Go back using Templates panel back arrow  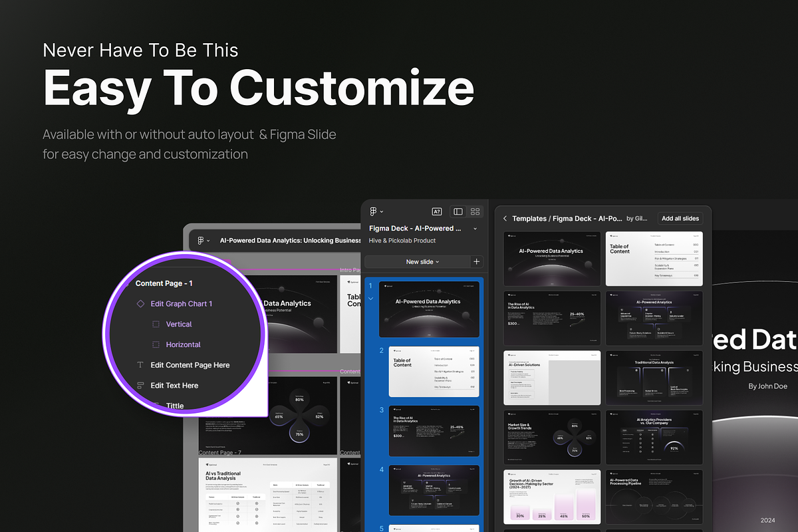505,218
